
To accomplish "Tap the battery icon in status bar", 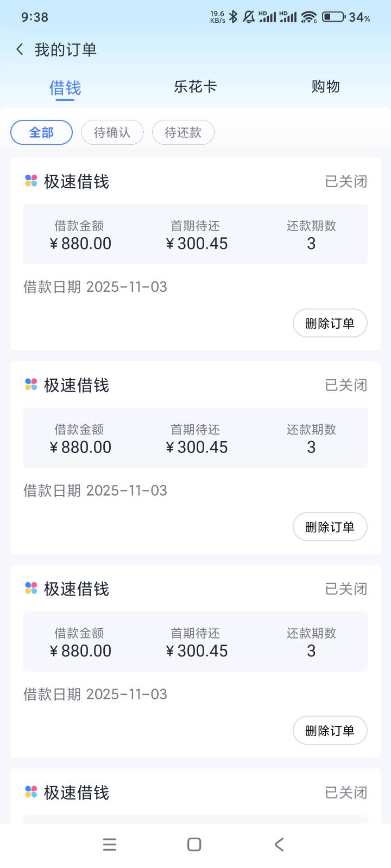I will 333,17.
